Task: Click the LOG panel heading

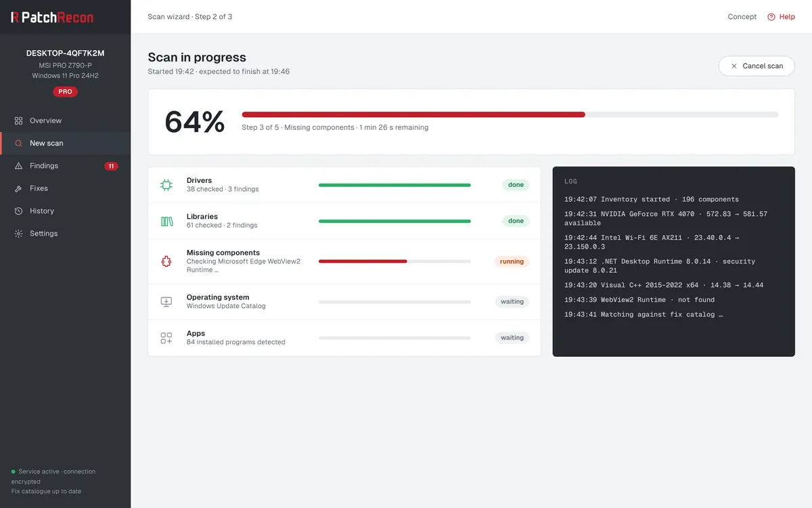Action: [x=571, y=182]
